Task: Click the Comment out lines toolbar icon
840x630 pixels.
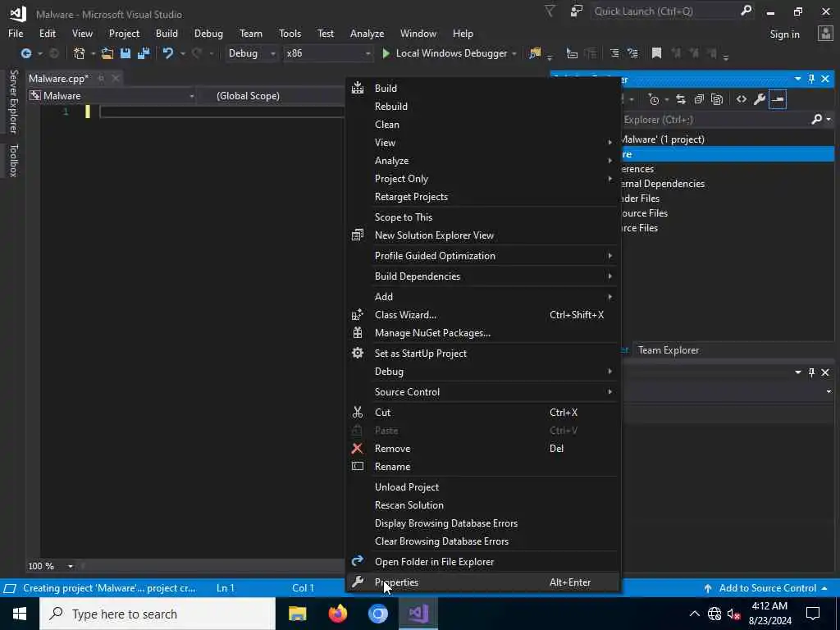Action: coord(614,53)
